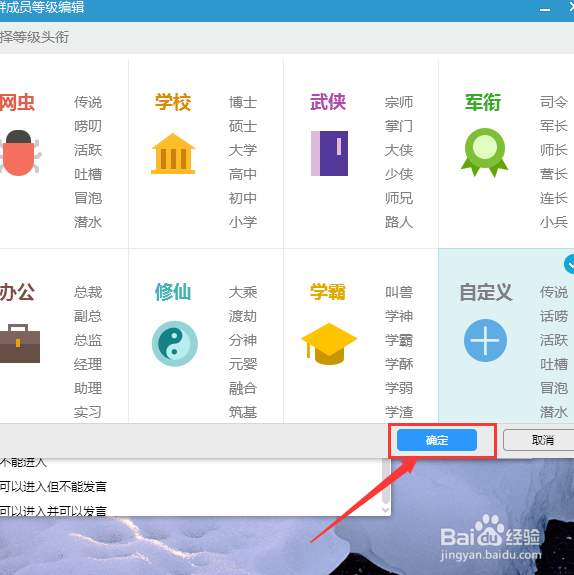Confirm with the 确定 button
This screenshot has height=575, width=574.
tap(437, 440)
